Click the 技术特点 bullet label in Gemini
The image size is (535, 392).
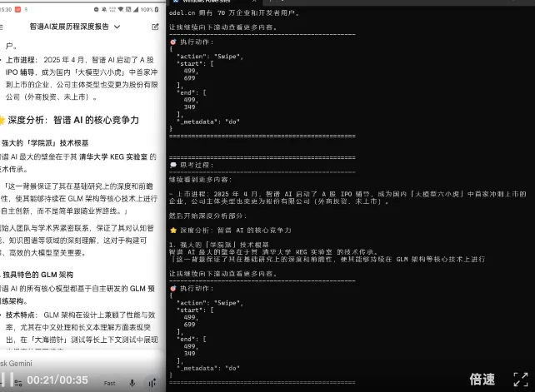pos(21,315)
